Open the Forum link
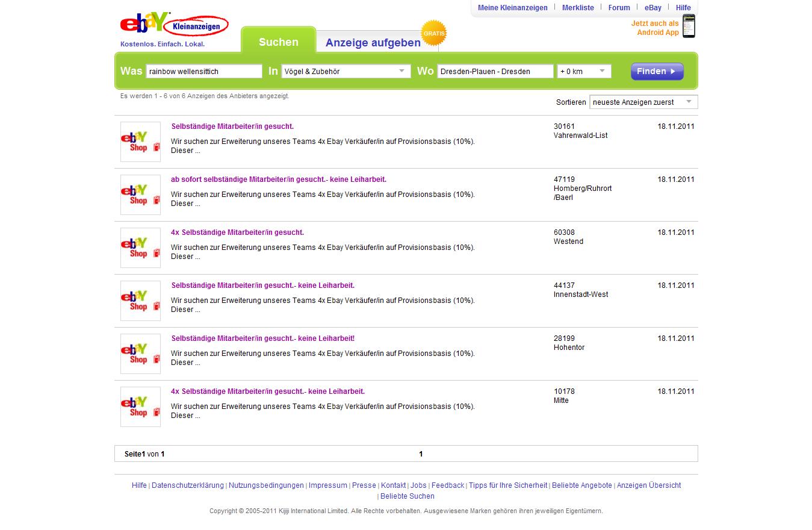Screen dimensions: 812x530 click(x=619, y=8)
